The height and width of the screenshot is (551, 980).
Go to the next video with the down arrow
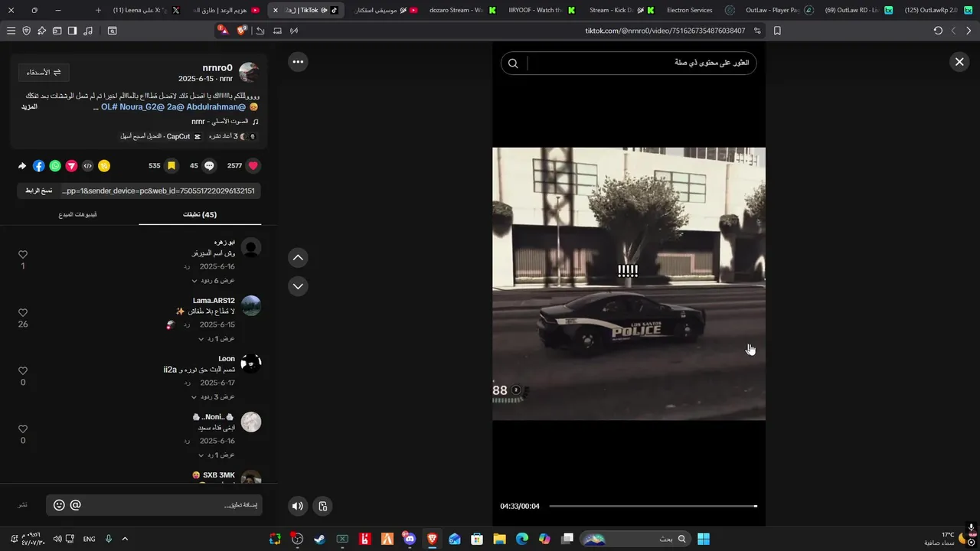(x=298, y=286)
